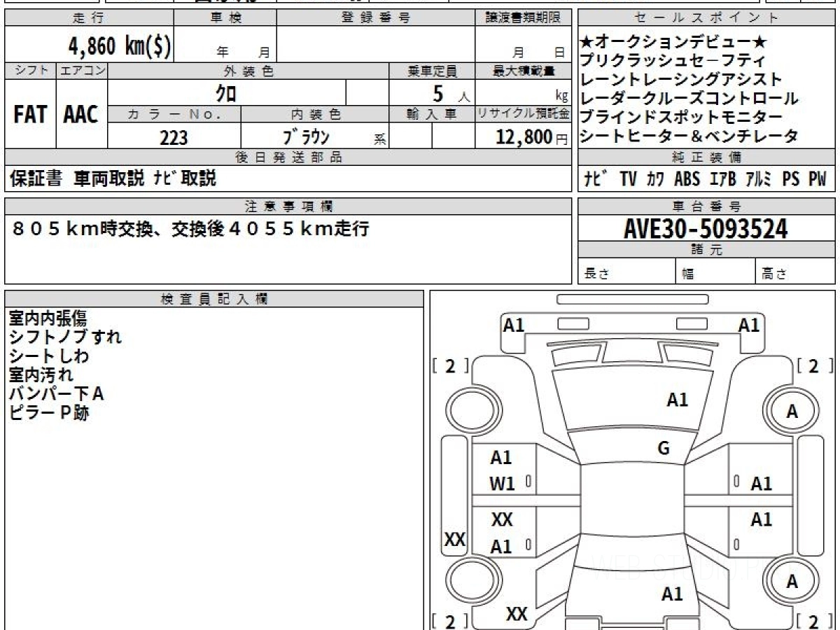840x630 pixels.
Task: Click the 最大積載量 header
Action: 523,71
